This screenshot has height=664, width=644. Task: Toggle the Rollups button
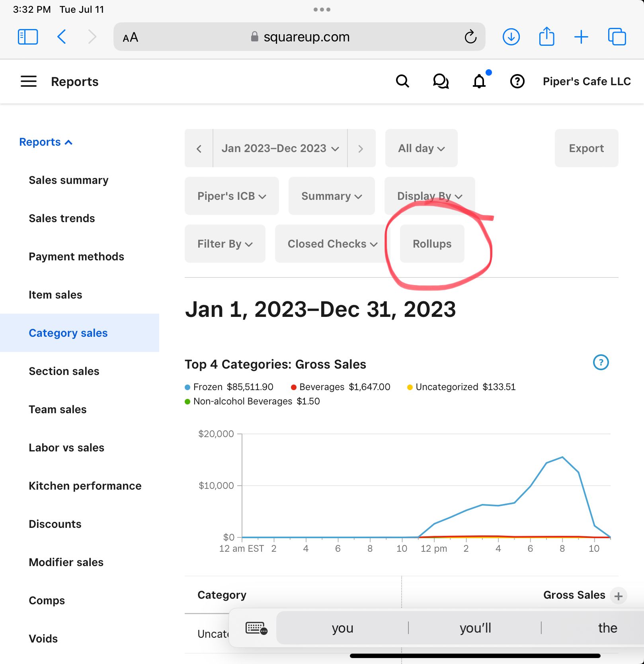pos(432,244)
